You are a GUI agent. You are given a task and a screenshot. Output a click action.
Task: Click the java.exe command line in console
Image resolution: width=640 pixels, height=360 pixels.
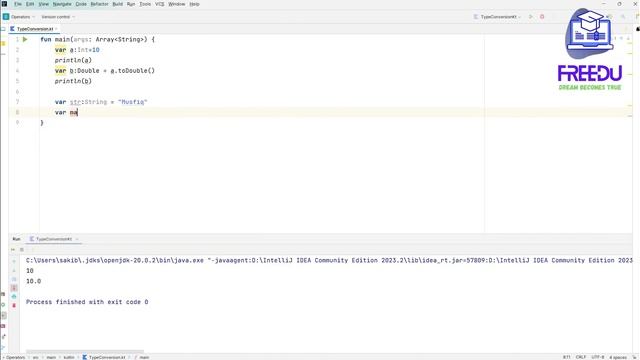click(x=329, y=260)
